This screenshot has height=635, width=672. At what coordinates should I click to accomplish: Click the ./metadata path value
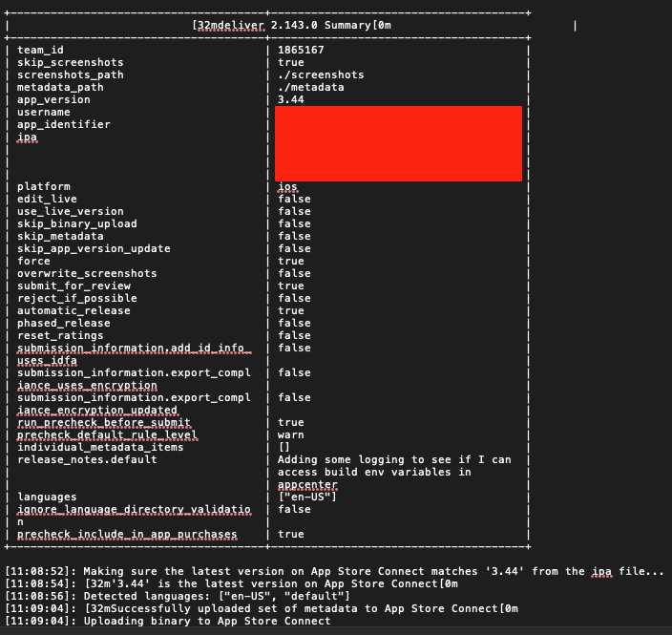pos(311,88)
